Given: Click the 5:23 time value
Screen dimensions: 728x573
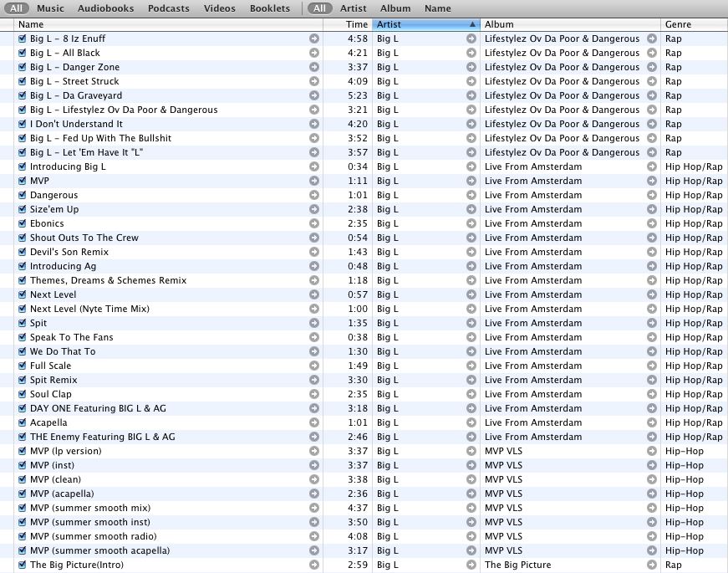Looking at the screenshot, I should pyautogui.click(x=358, y=95).
